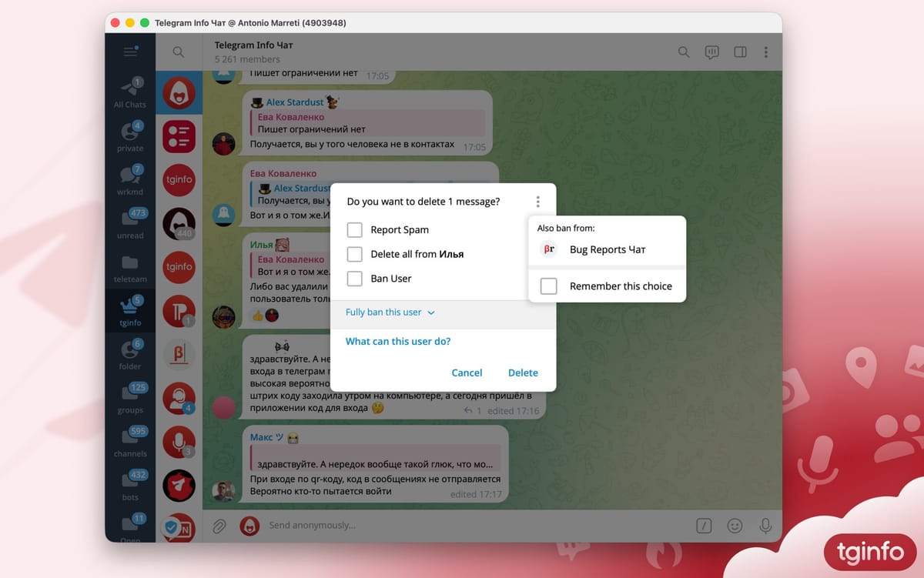Open the search icon in the chat header
Image resolution: width=924 pixels, height=578 pixels.
click(x=683, y=52)
